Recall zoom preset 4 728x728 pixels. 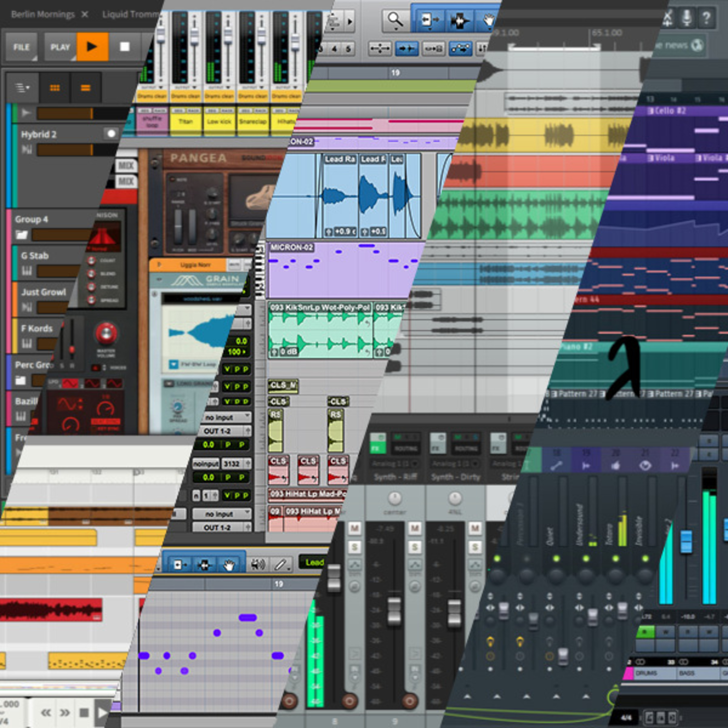tap(334, 49)
